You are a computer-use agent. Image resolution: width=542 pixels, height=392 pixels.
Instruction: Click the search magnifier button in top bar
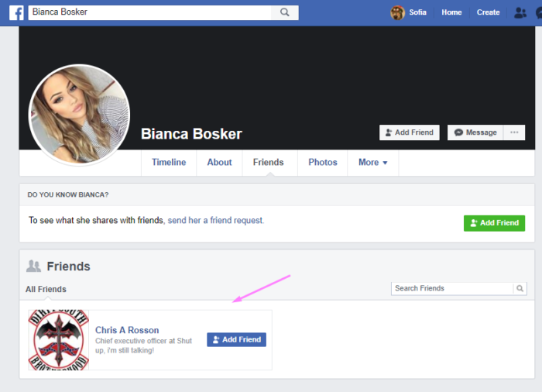pos(285,12)
